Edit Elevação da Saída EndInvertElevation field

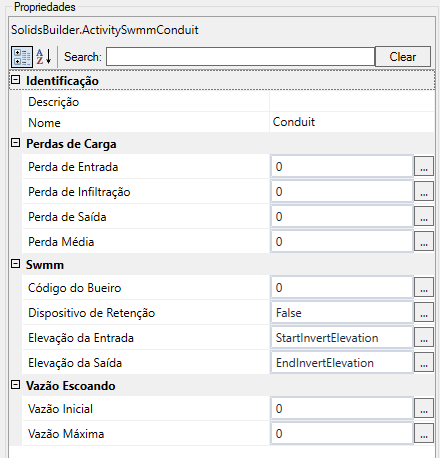coord(342,362)
